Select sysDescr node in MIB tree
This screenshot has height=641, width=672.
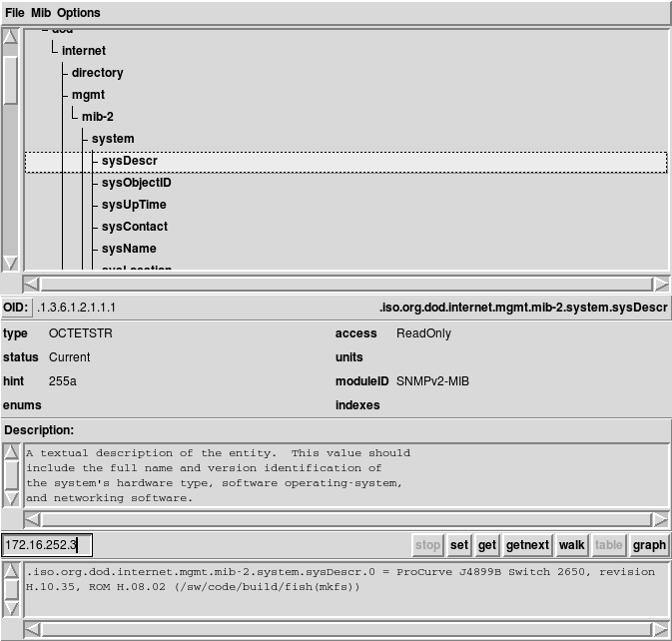pos(129,161)
